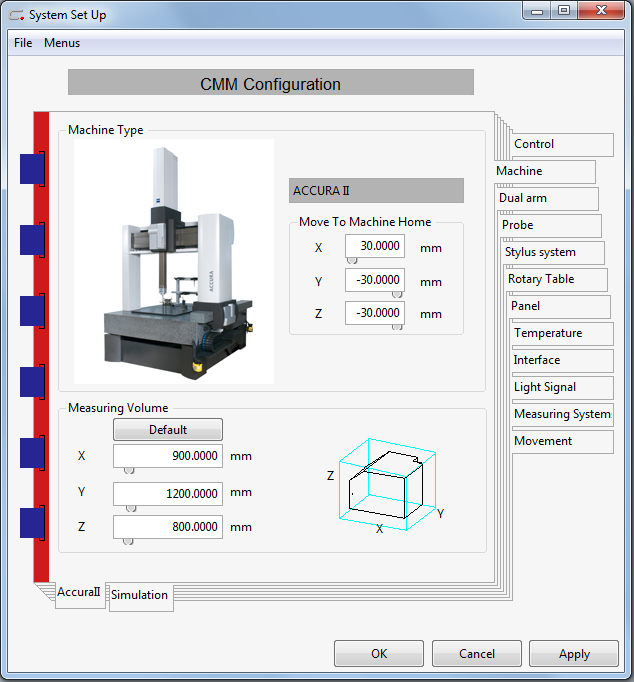Click the Cancel button
The height and width of the screenshot is (682, 634).
click(477, 653)
